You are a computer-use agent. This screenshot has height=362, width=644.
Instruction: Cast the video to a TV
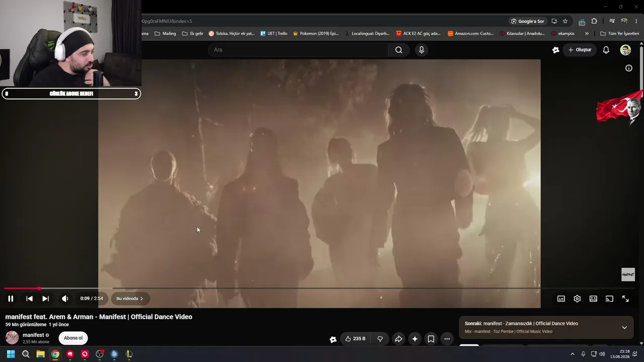point(609,299)
